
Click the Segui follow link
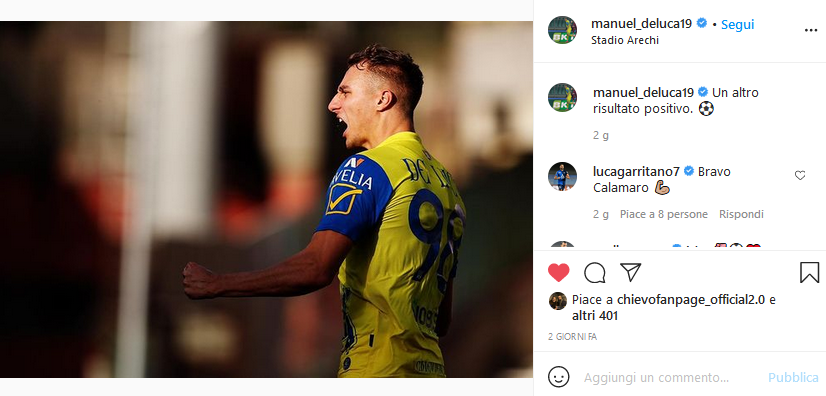(738, 24)
